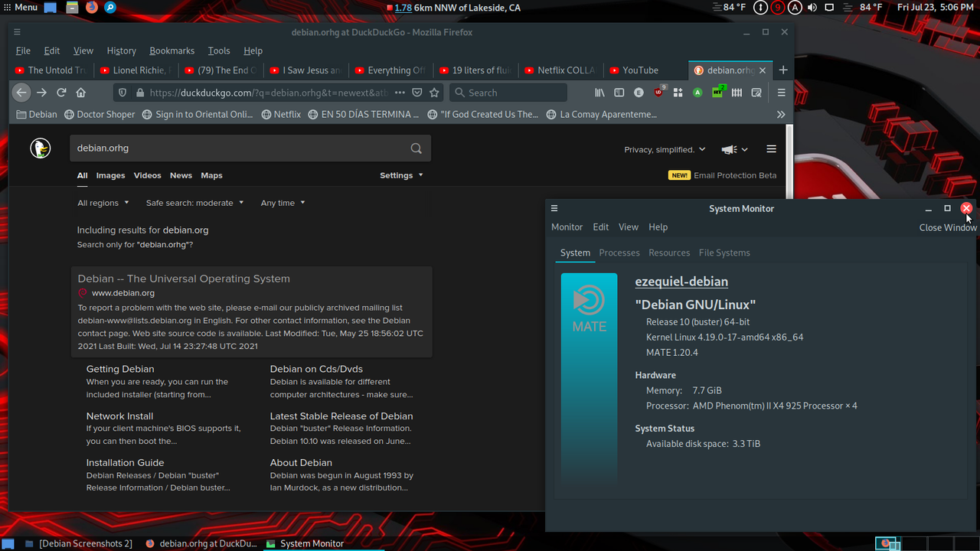Open the Firefox hamburger application menu
Screen dimensions: 980x551
[x=781, y=93]
